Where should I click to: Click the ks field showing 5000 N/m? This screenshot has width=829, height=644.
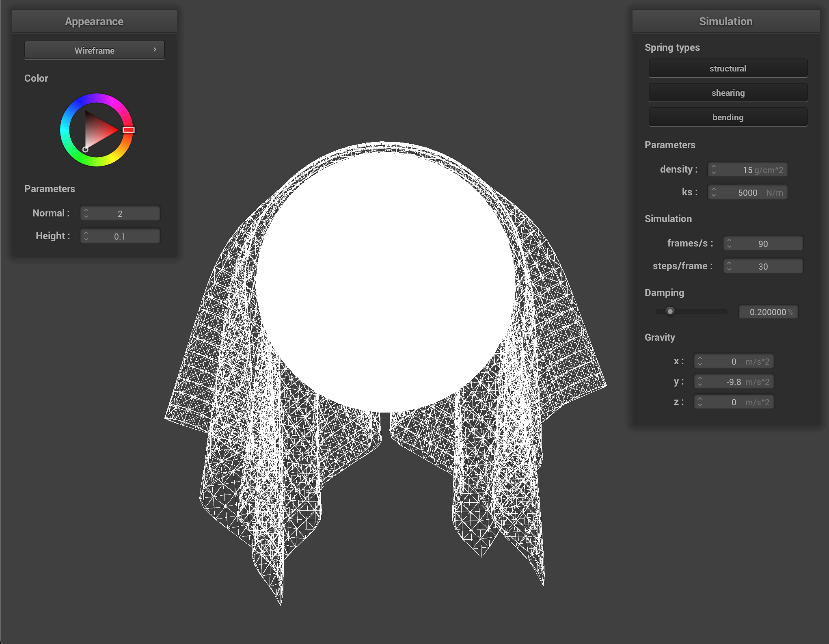[x=748, y=192]
